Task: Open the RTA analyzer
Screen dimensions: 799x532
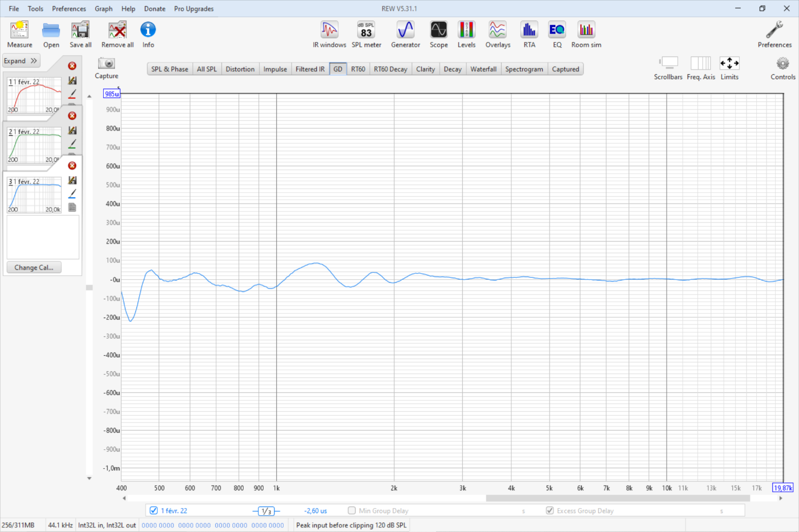Action: (529, 34)
